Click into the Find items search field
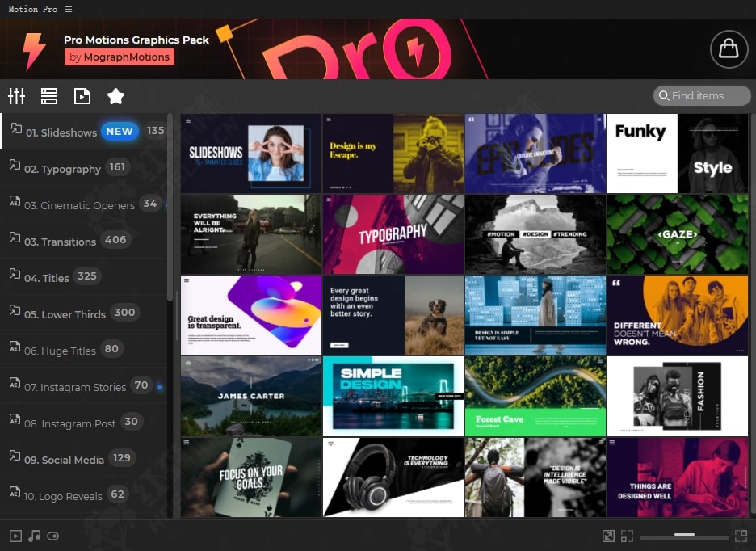The image size is (756, 551). point(702,95)
